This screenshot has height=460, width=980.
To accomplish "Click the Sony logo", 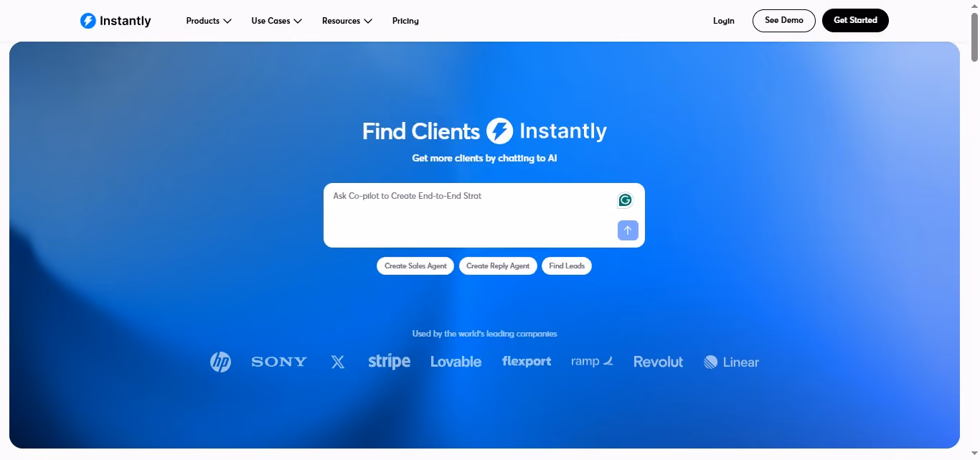I will (x=279, y=362).
